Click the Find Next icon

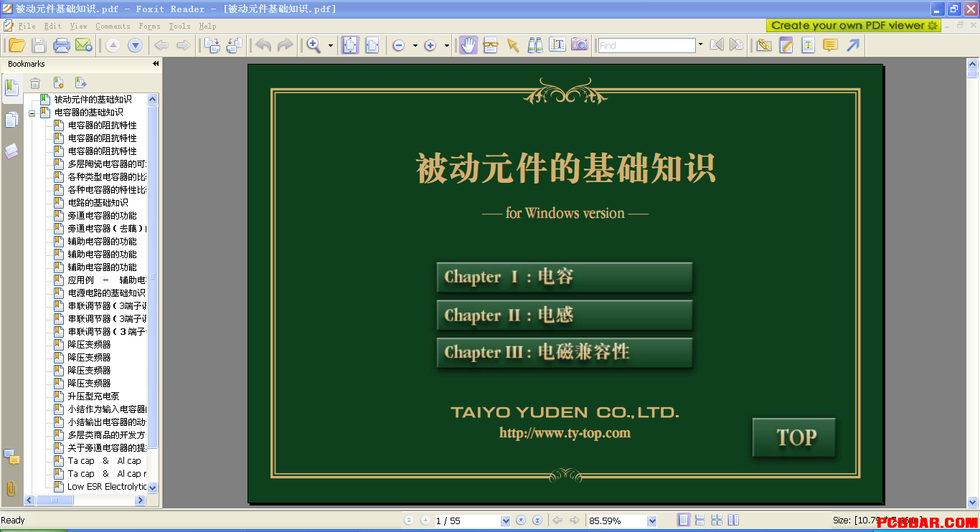click(736, 45)
